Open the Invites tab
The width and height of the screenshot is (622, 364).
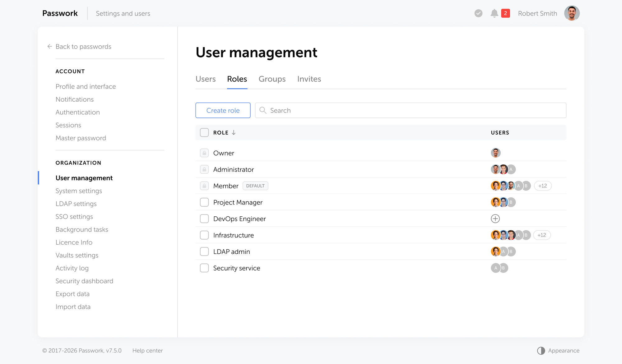309,79
